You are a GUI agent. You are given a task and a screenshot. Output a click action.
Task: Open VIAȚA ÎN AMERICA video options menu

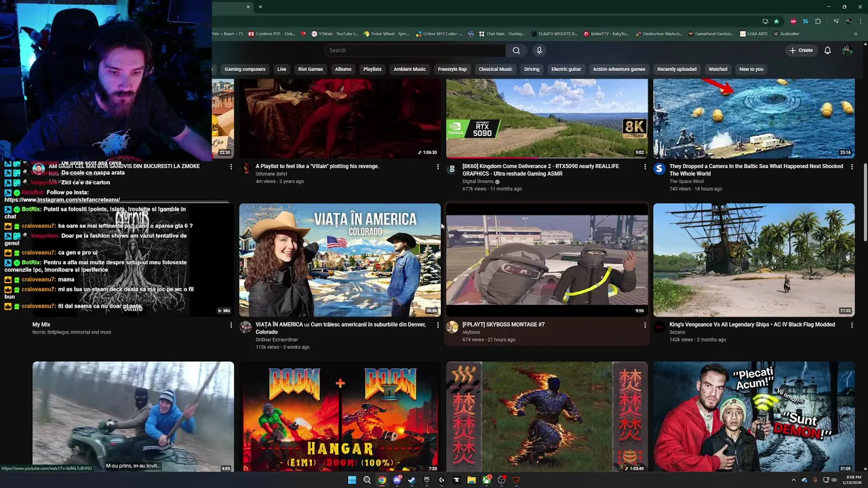tap(437, 325)
